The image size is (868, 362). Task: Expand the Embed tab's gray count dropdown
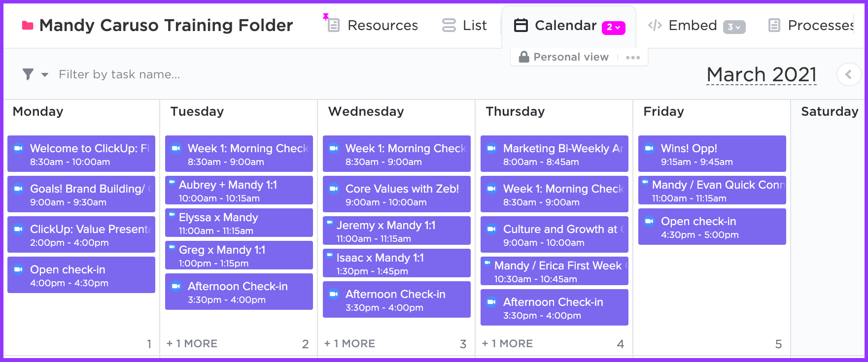[x=734, y=28]
